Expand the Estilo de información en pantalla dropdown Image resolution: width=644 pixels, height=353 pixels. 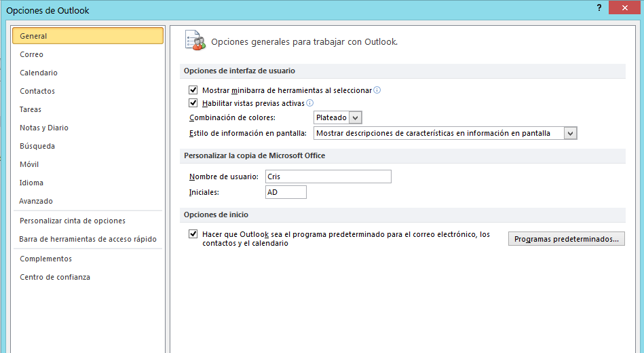pos(570,133)
